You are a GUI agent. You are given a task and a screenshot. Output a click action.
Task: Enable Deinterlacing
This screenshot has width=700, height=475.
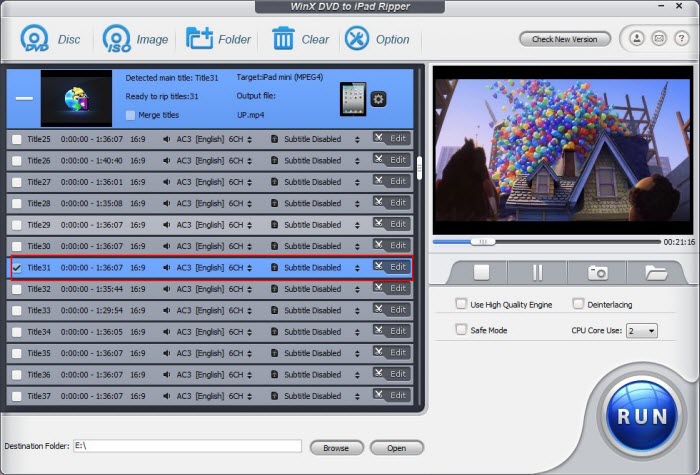click(x=578, y=304)
